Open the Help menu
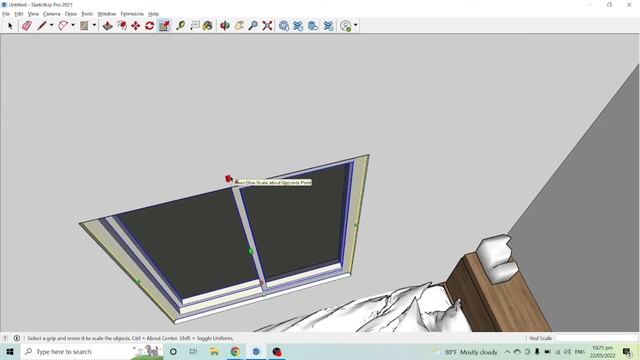Viewport: 640px width, 360px height. 153,14
